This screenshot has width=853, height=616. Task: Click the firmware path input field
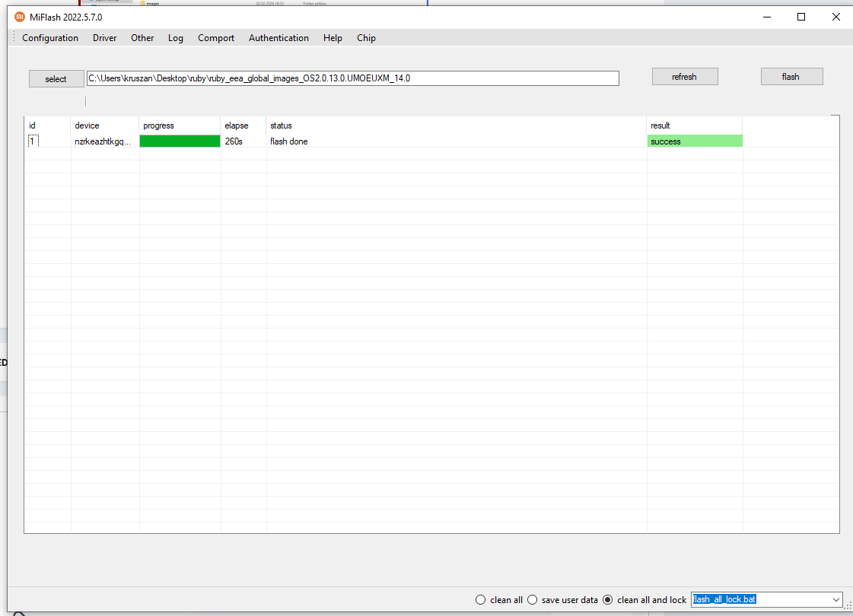click(352, 78)
